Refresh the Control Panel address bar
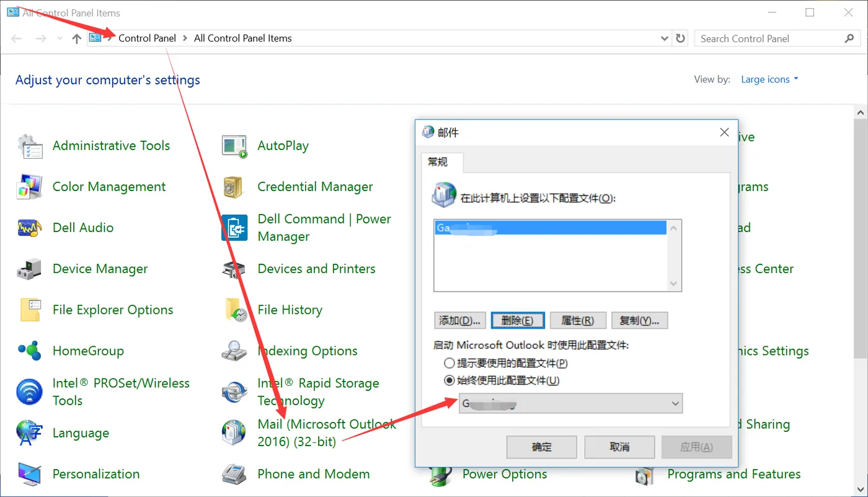The height and width of the screenshot is (497, 868). tap(681, 38)
